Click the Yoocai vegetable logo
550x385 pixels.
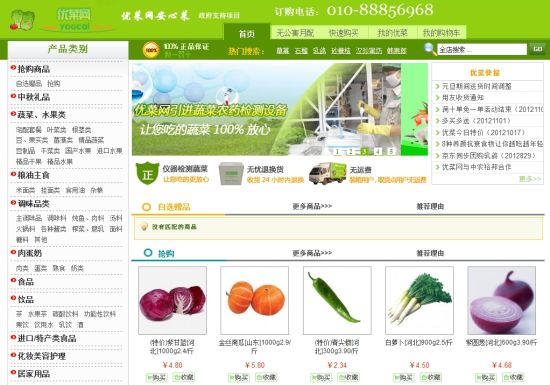tap(22, 20)
